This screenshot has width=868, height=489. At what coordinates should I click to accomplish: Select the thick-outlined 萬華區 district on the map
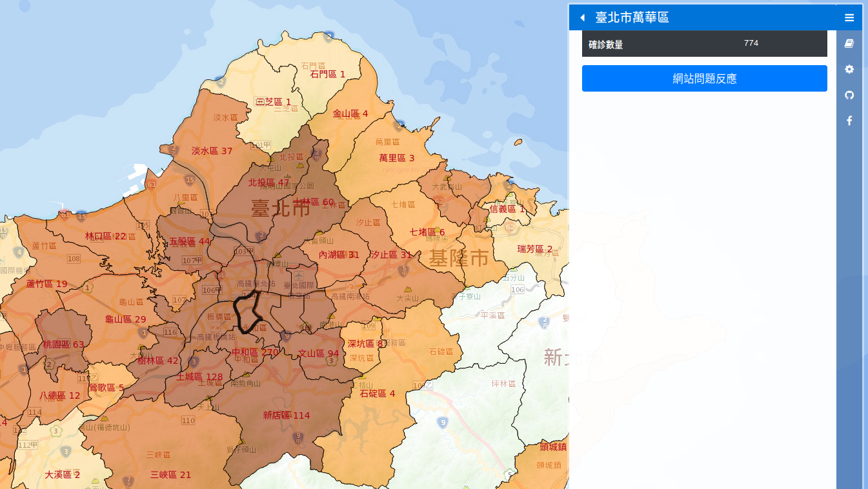[248, 311]
